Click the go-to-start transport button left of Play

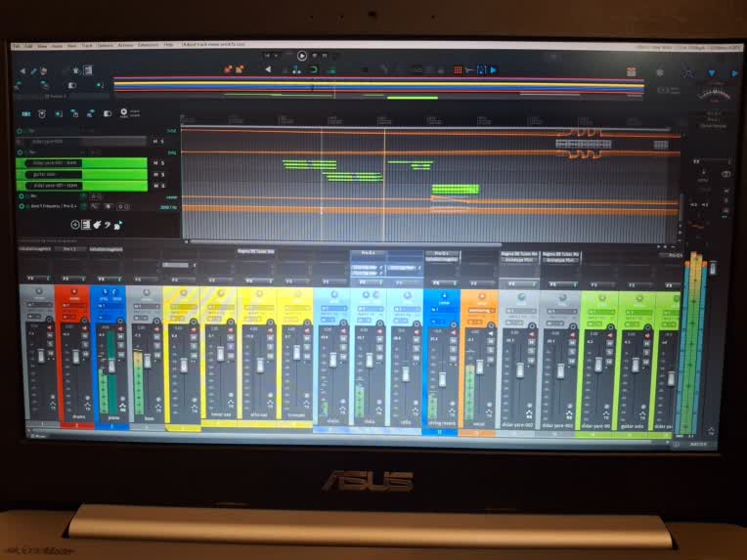[x=267, y=56]
